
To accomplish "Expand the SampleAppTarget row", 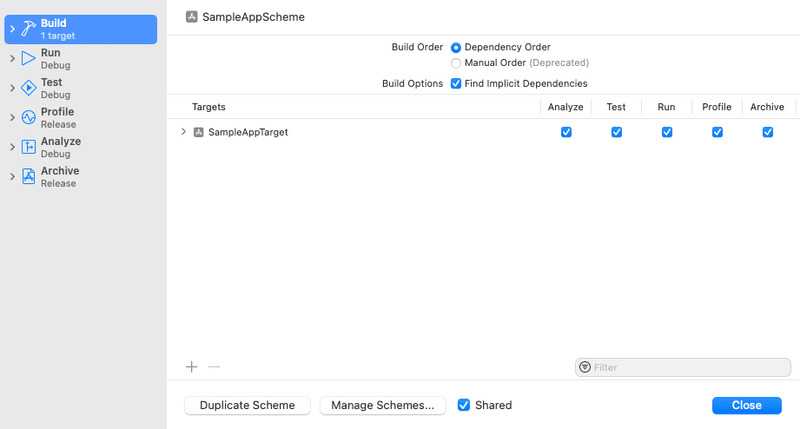I will [183, 132].
